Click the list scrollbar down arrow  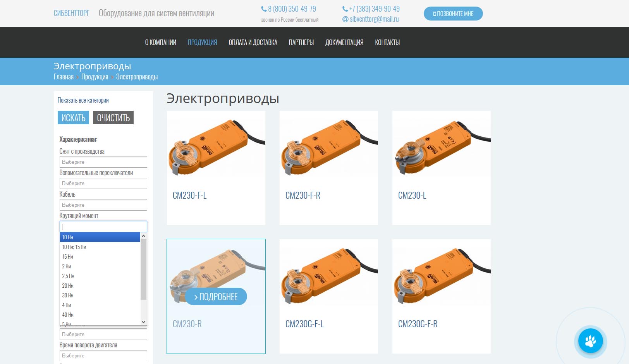pos(144,322)
